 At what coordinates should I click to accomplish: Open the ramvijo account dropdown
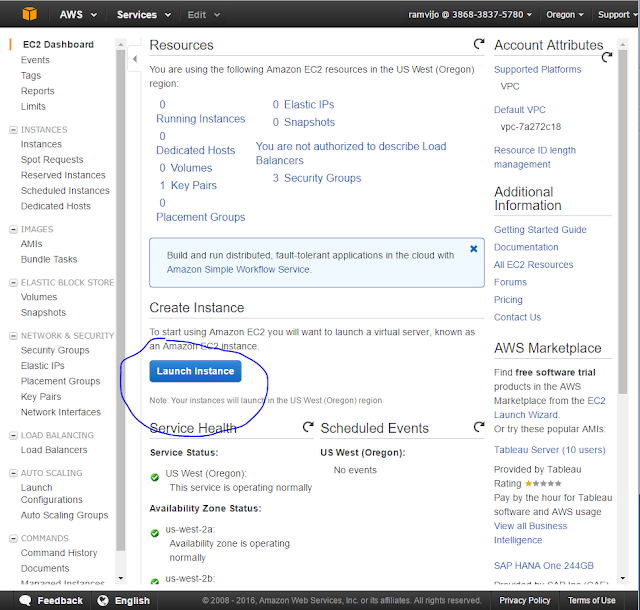tap(470, 15)
